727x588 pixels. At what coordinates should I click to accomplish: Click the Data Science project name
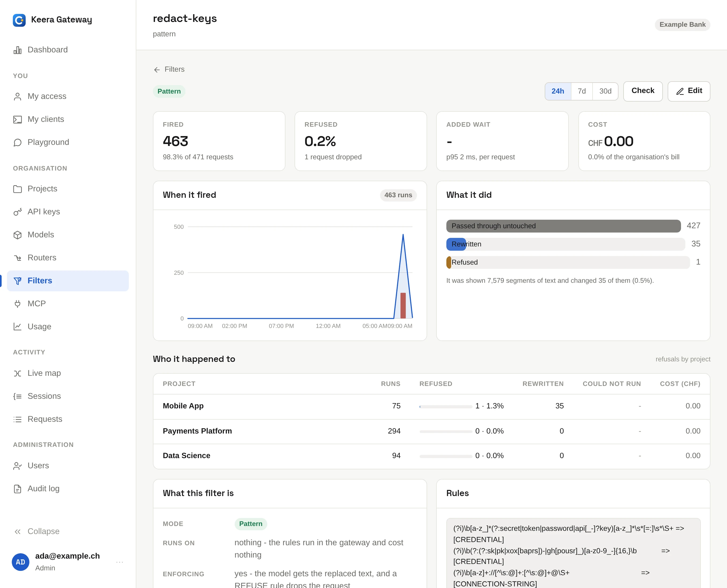point(186,455)
